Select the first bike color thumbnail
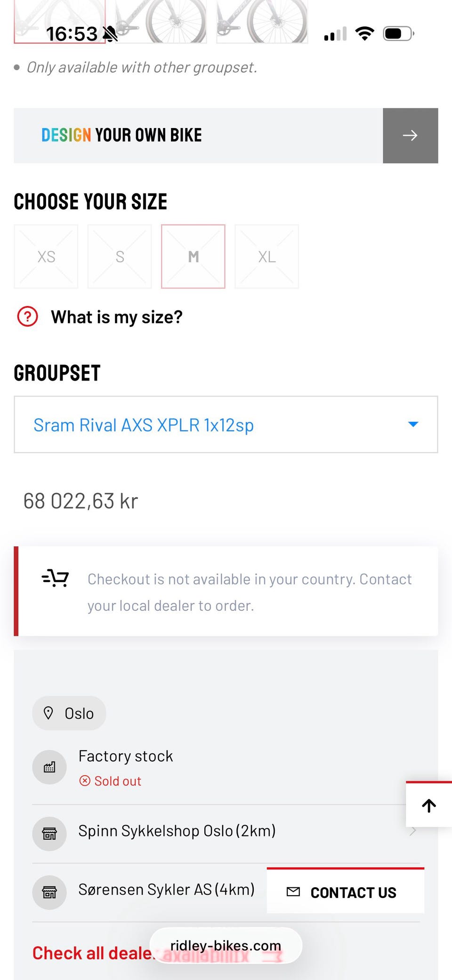 tap(59, 21)
